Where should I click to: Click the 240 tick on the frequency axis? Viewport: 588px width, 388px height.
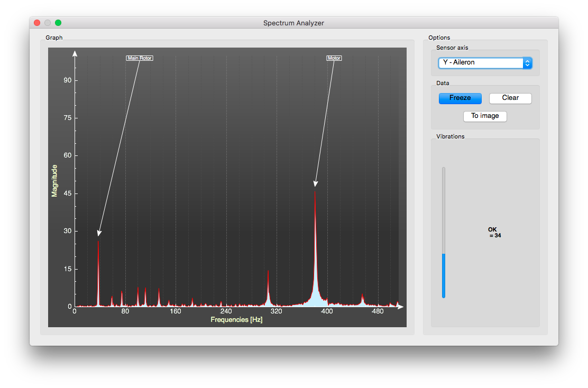click(226, 312)
